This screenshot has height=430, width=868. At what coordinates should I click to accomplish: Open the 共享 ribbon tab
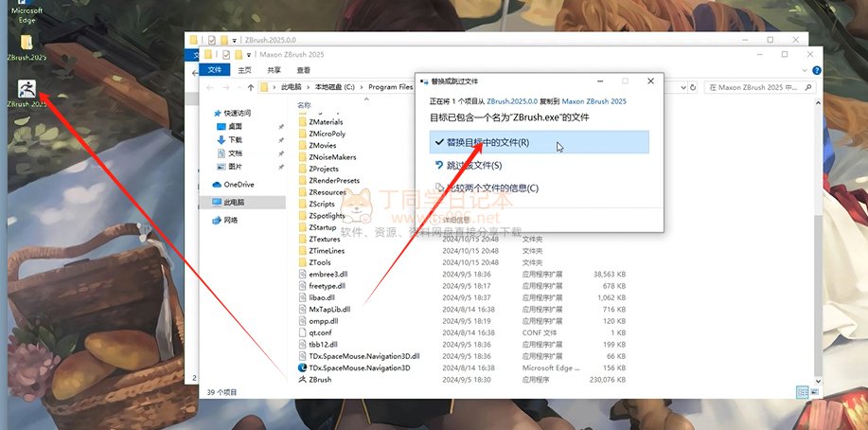pyautogui.click(x=274, y=70)
